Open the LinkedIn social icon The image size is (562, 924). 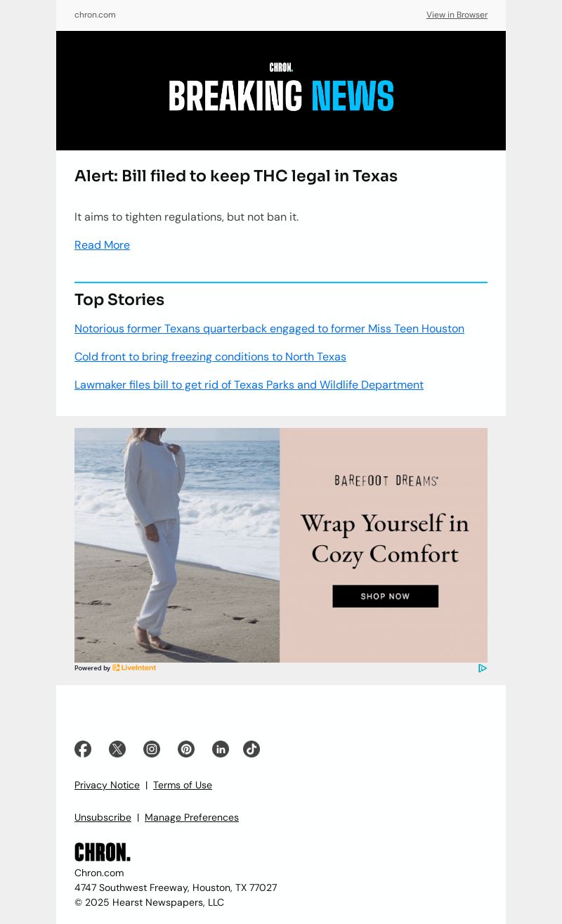pyautogui.click(x=221, y=749)
